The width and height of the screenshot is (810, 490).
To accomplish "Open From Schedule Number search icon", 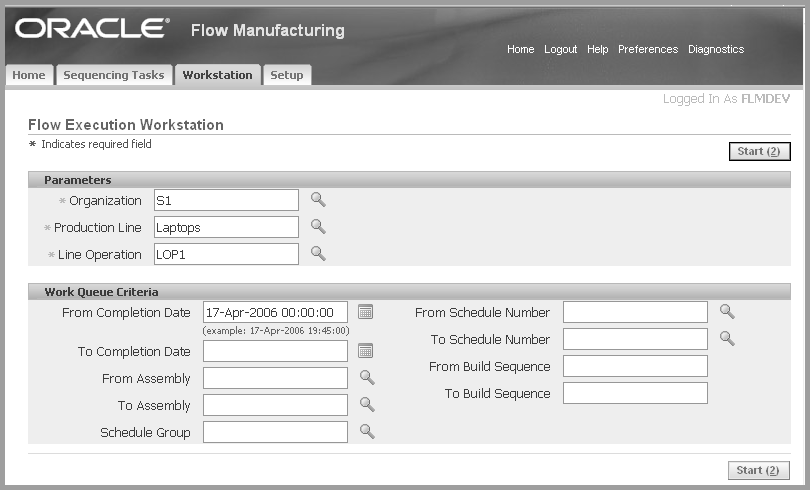I will (727, 311).
